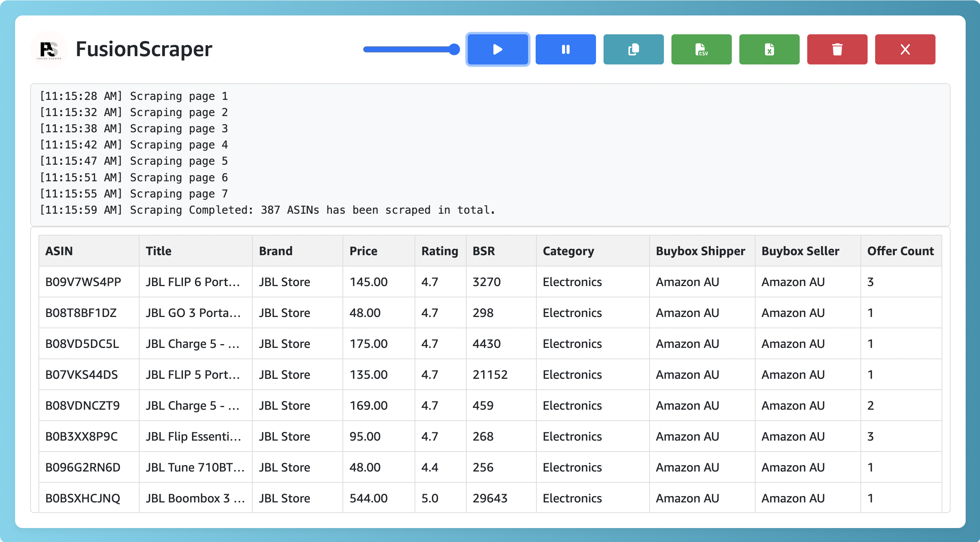Select the Offer Count column header
This screenshot has width=980, height=542.
[900, 251]
